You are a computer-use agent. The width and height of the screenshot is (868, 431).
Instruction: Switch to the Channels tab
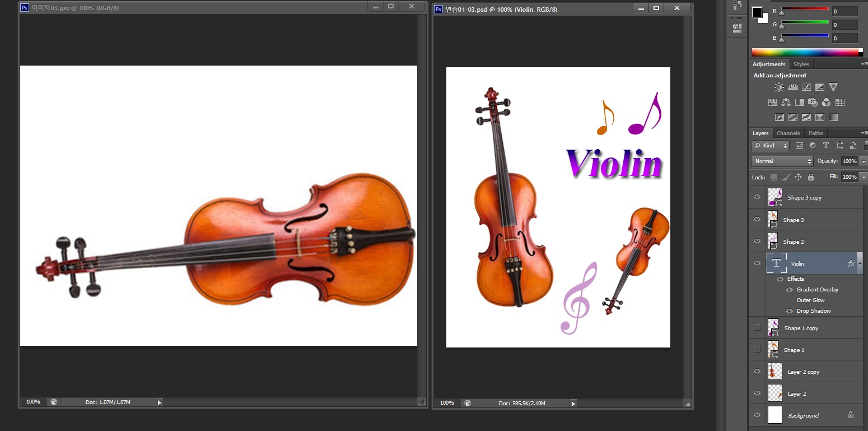(788, 133)
